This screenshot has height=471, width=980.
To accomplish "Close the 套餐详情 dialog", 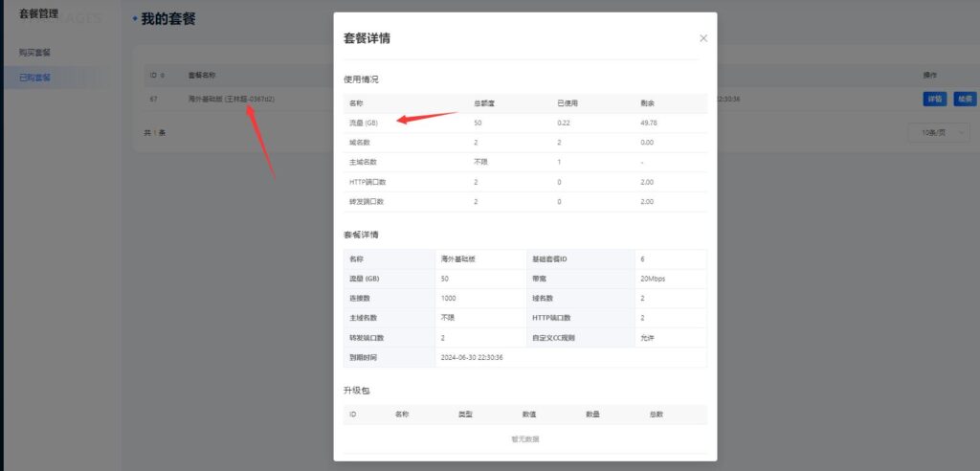I will click(703, 38).
